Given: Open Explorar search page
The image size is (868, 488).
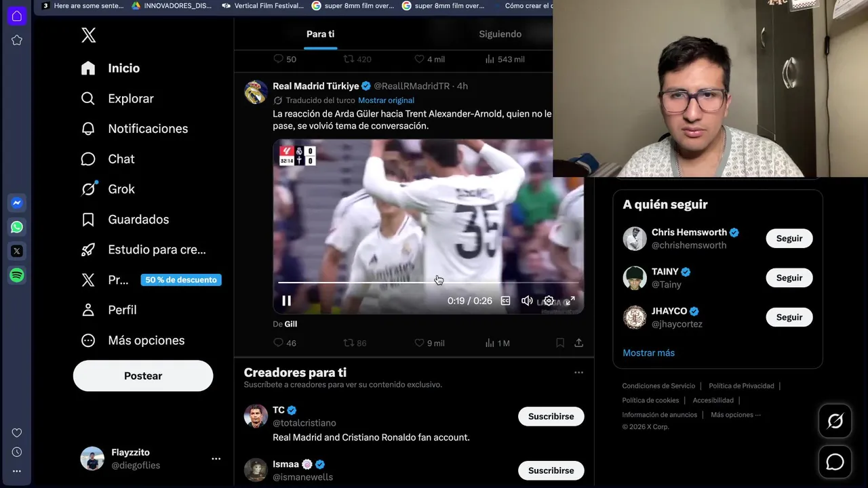Looking at the screenshot, I should pyautogui.click(x=117, y=98).
